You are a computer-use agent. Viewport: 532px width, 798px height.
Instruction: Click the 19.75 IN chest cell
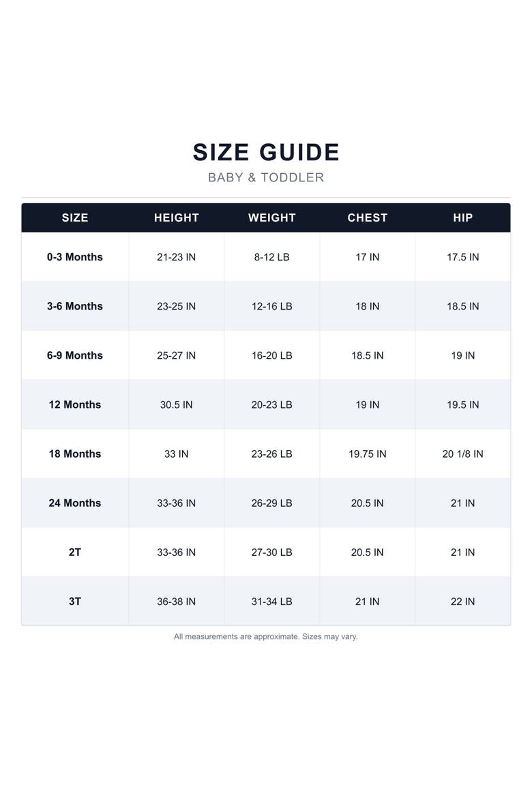[x=368, y=454]
